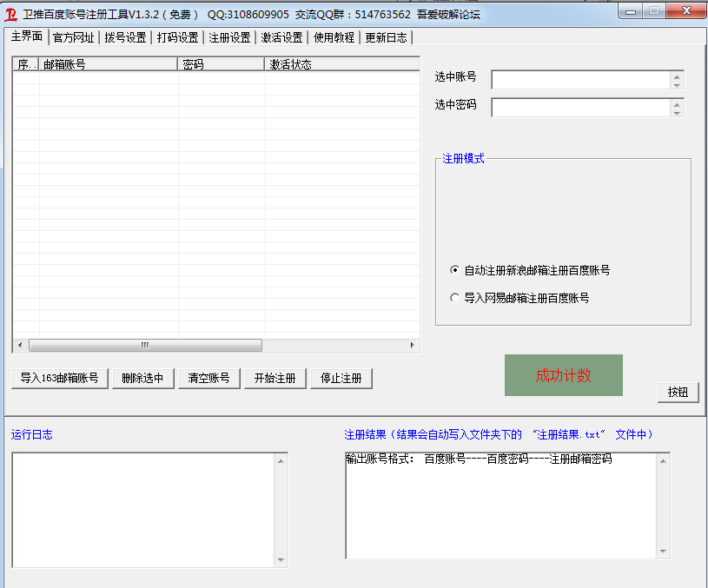Click 注册结果 box scrollbar down arrow
Image resolution: width=708 pixels, height=588 pixels.
pyautogui.click(x=663, y=551)
